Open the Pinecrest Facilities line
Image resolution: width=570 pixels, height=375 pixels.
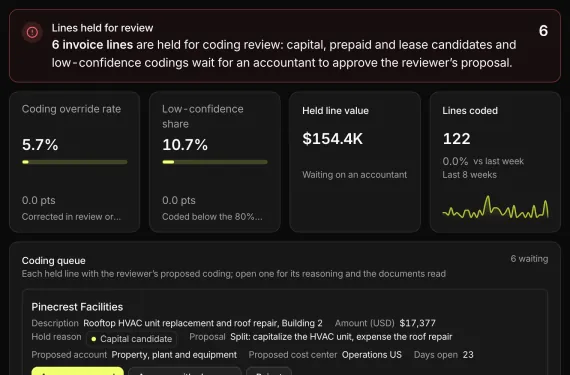tap(285, 332)
